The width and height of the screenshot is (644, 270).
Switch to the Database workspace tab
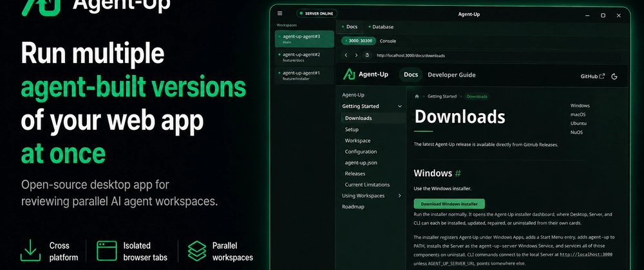[x=381, y=27]
